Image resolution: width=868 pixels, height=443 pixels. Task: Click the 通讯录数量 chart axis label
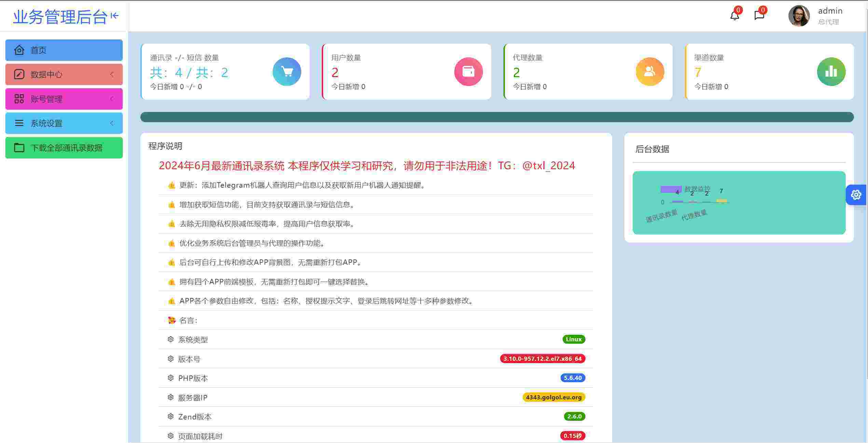(662, 216)
